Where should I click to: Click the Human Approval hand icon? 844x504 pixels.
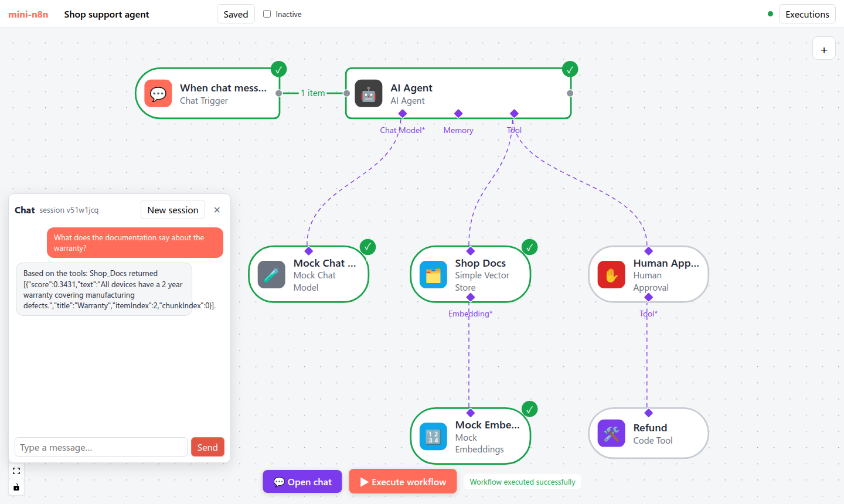[x=611, y=275]
